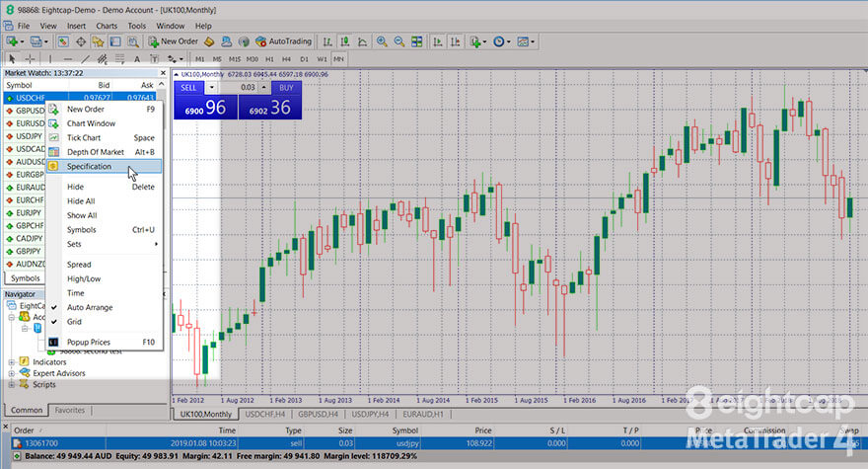Switch chart to line chart icon
The height and width of the screenshot is (469, 868).
pyautogui.click(x=363, y=41)
